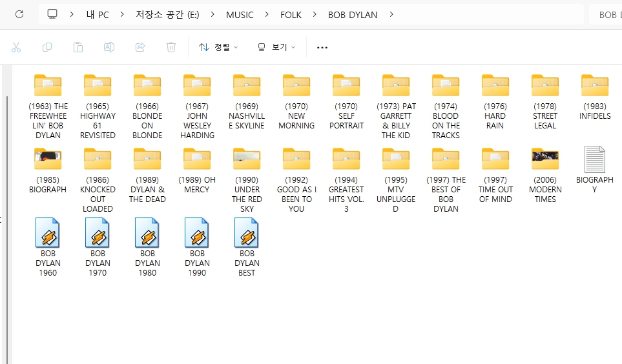
Task: Expand the chevron after BOB DYLAN breadcrumb
Action: [391, 14]
